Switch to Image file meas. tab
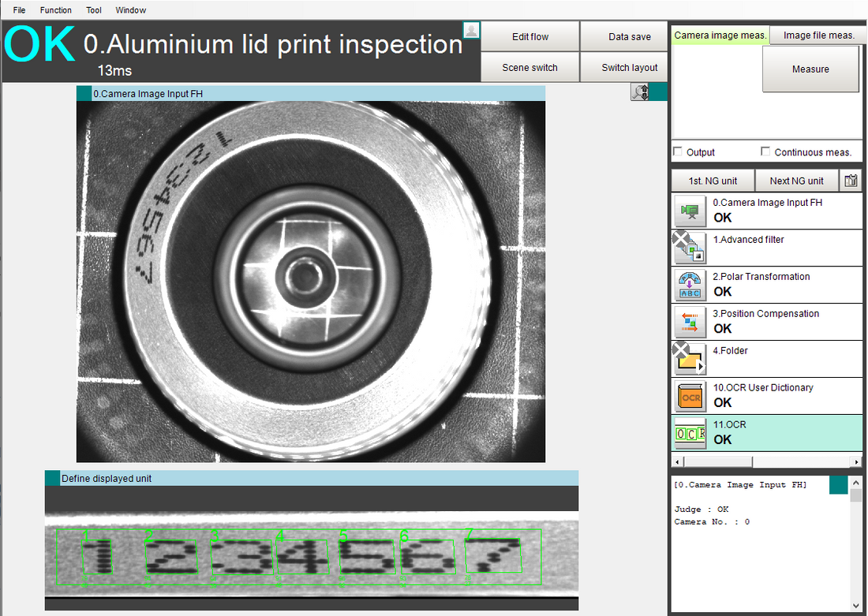This screenshot has width=868, height=616. click(x=818, y=35)
